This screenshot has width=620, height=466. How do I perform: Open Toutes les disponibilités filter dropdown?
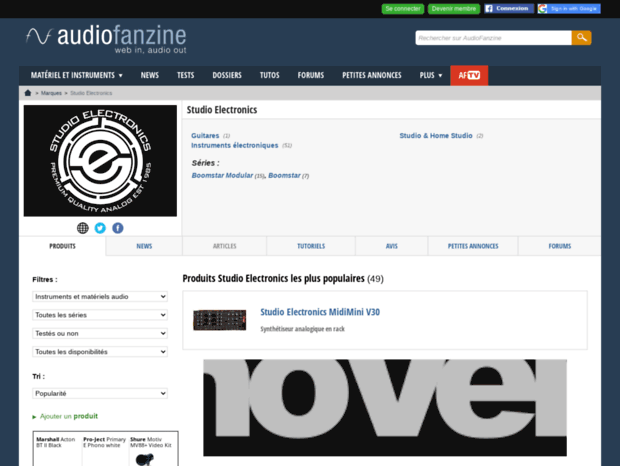tap(100, 352)
